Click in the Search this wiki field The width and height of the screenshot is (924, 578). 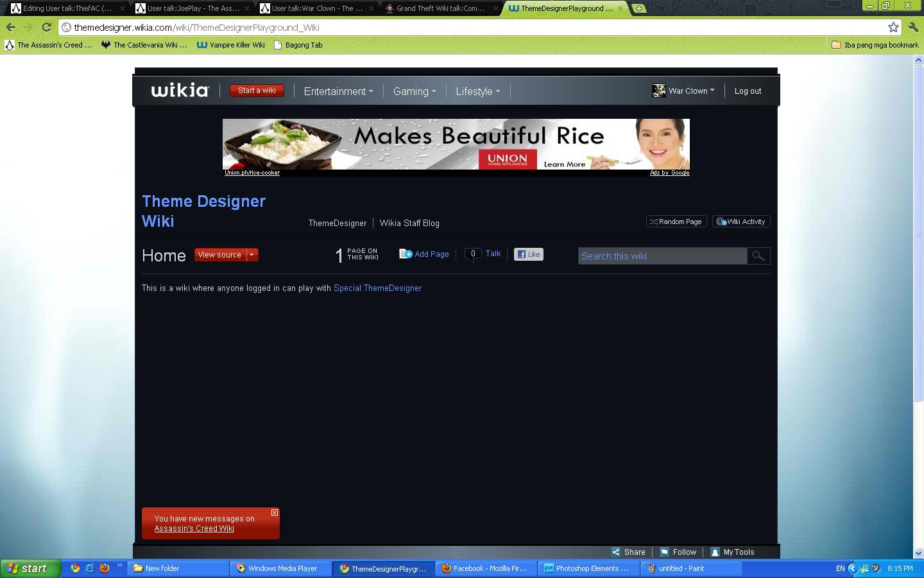[x=662, y=256]
